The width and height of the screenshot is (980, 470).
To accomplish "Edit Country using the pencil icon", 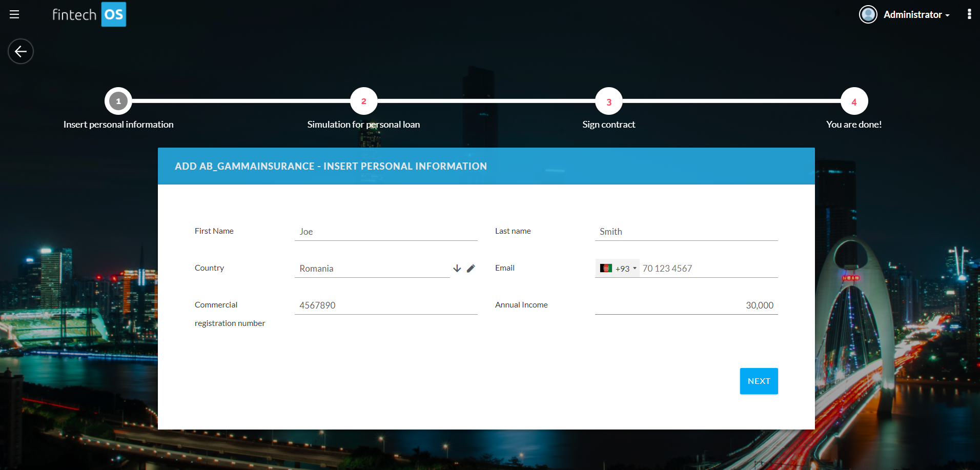I will tap(471, 269).
